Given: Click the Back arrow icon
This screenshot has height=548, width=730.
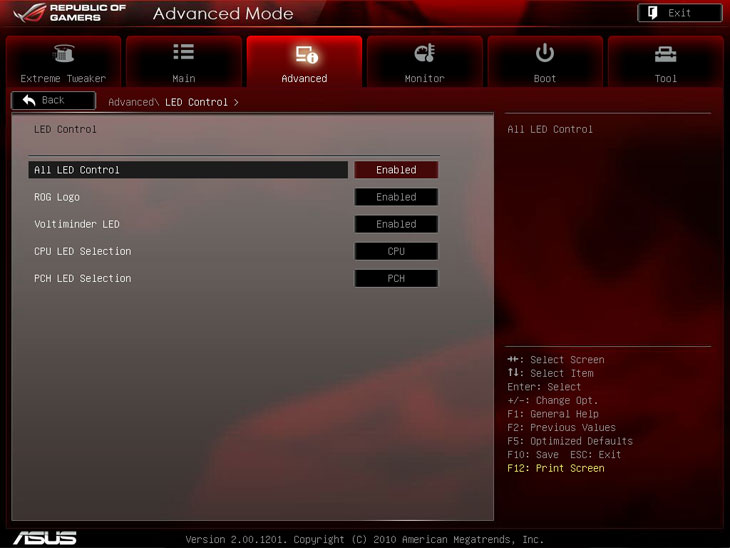Looking at the screenshot, I should pyautogui.click(x=28, y=101).
